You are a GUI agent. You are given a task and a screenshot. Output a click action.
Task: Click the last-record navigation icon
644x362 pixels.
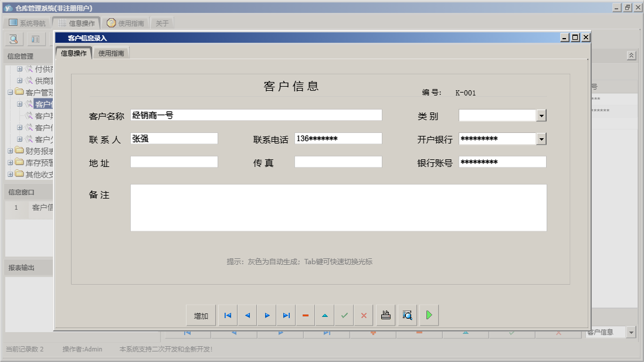tap(286, 315)
